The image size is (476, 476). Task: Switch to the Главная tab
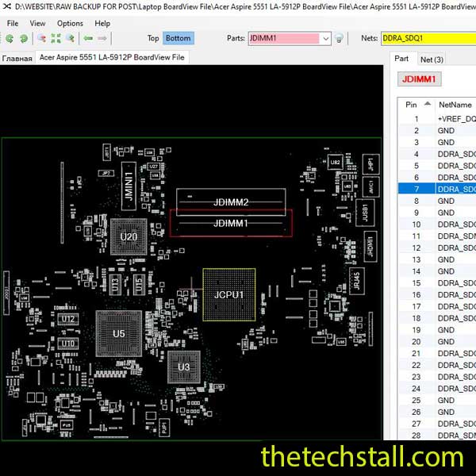[x=17, y=58]
